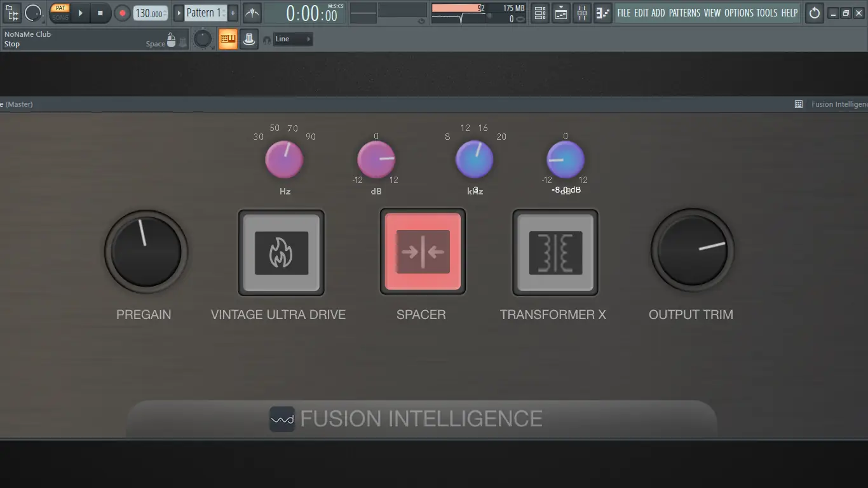
Task: Turn the OUTPUT TRIM knob
Action: (x=692, y=252)
